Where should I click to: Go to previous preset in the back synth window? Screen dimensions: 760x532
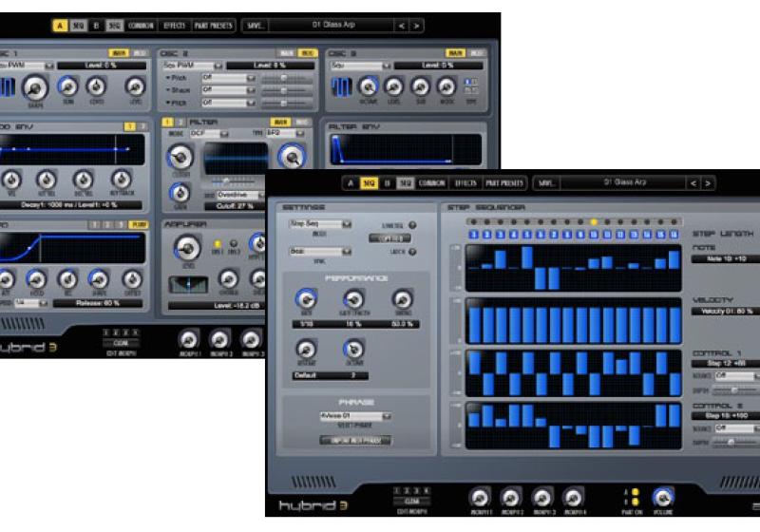click(401, 26)
